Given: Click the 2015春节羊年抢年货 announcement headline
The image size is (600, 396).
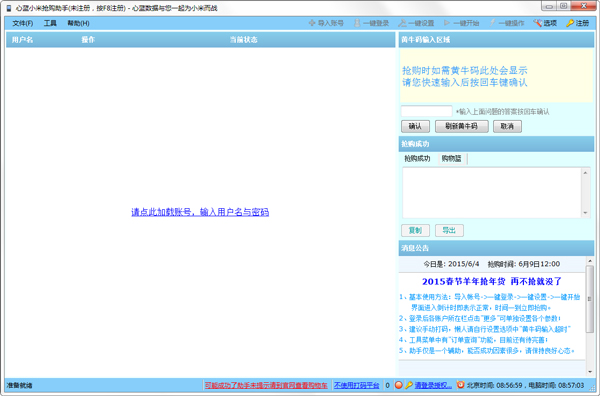Looking at the screenshot, I should 492,282.
